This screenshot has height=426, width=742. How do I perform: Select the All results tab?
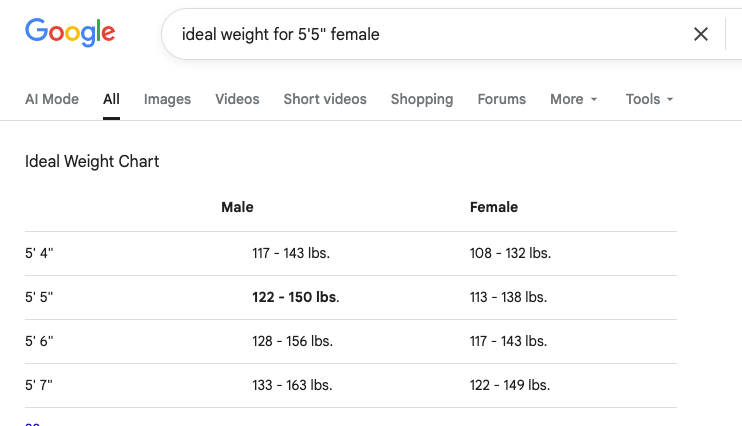[111, 99]
